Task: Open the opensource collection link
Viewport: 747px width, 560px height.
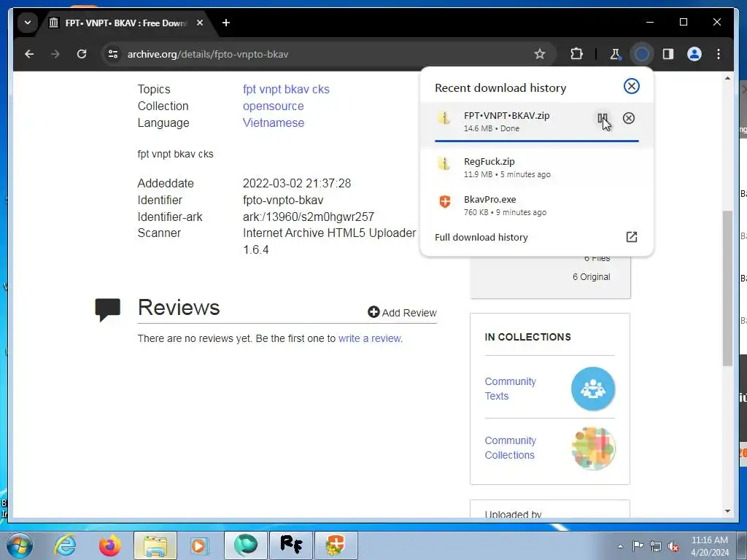Action: coord(273,106)
